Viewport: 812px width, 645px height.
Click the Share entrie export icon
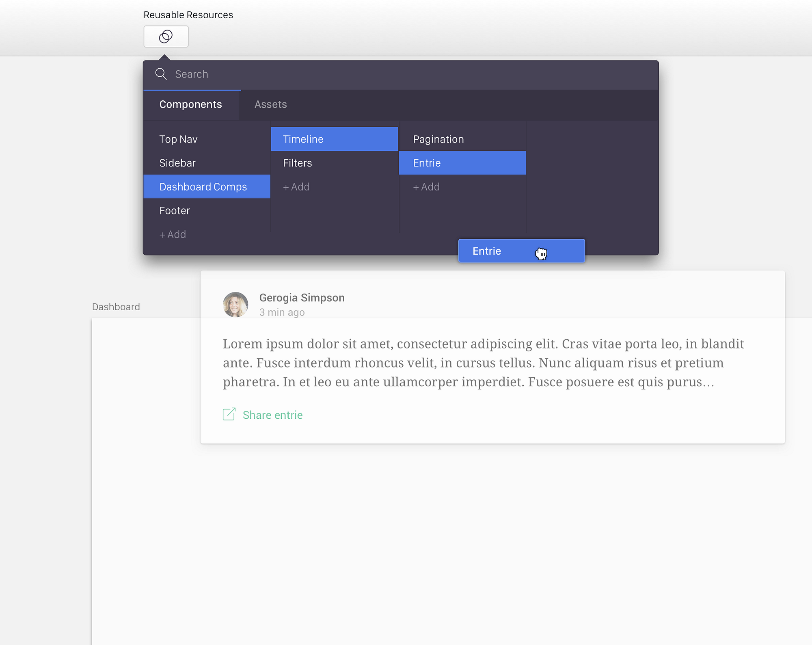(x=229, y=414)
